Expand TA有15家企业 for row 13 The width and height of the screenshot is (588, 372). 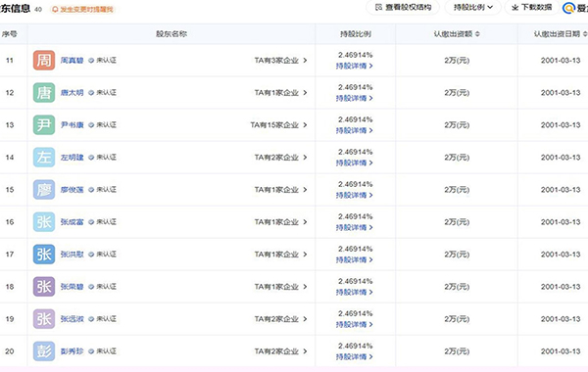pos(278,124)
